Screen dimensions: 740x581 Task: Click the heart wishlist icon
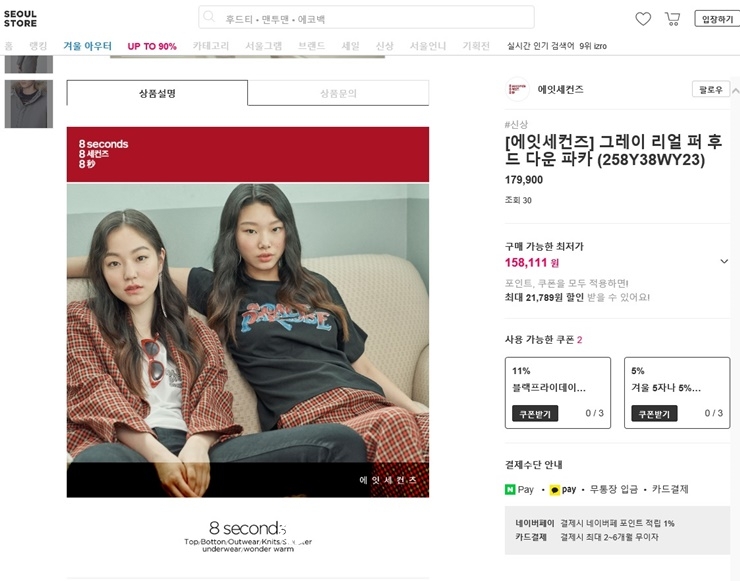click(643, 19)
